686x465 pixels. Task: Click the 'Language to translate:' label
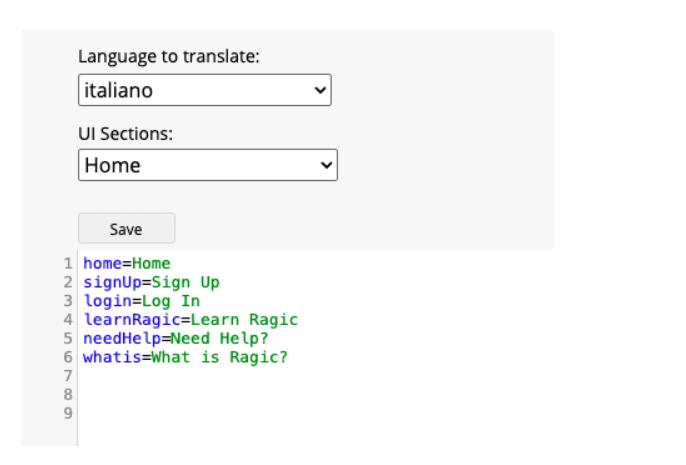[169, 57]
